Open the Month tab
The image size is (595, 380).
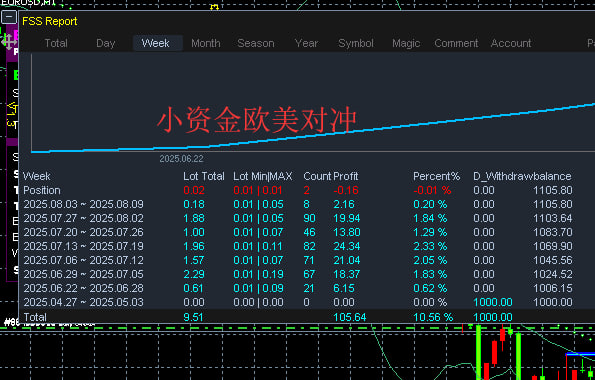pyautogui.click(x=206, y=43)
